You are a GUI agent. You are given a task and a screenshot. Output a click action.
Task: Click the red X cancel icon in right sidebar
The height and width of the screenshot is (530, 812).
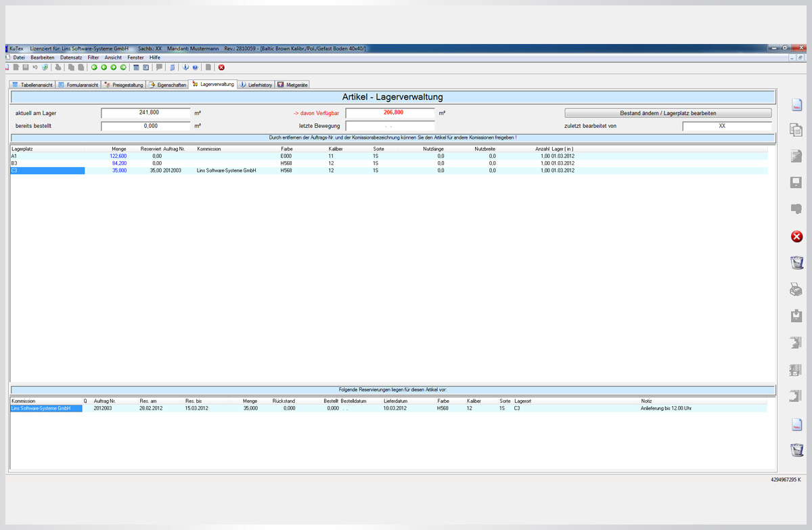point(796,236)
